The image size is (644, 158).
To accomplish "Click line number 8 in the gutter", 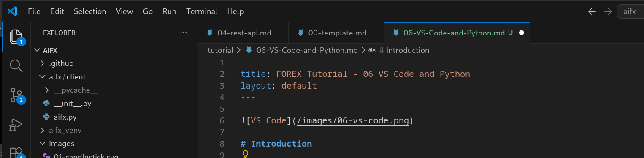I will tap(222, 144).
